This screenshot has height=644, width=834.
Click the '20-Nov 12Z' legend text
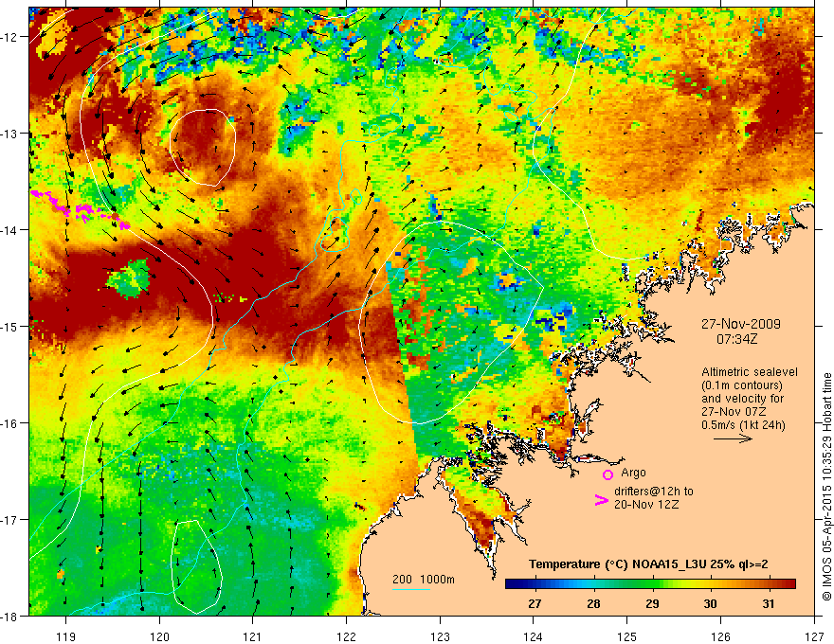[646, 505]
